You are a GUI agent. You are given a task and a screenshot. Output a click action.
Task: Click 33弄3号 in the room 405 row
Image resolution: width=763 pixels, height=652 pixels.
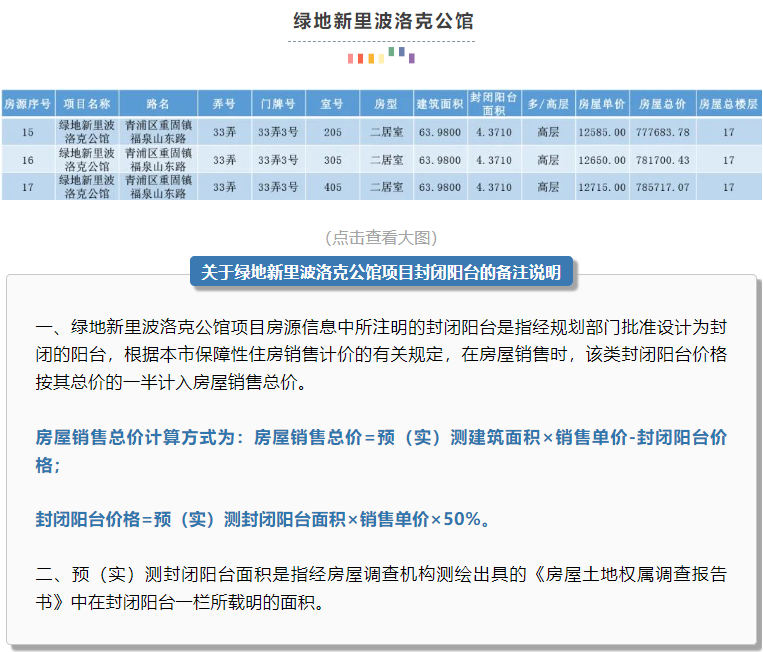278,187
